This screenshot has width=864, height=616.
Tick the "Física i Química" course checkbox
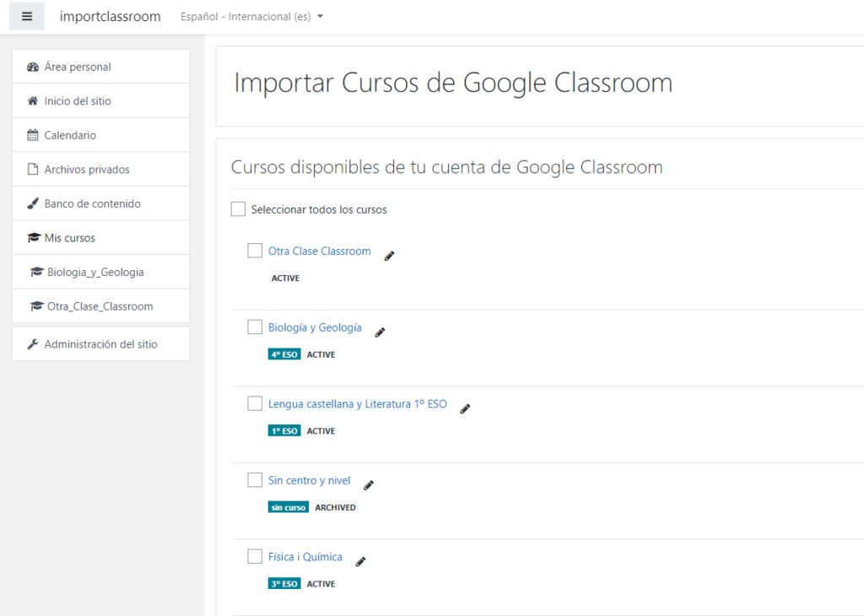[255, 555]
